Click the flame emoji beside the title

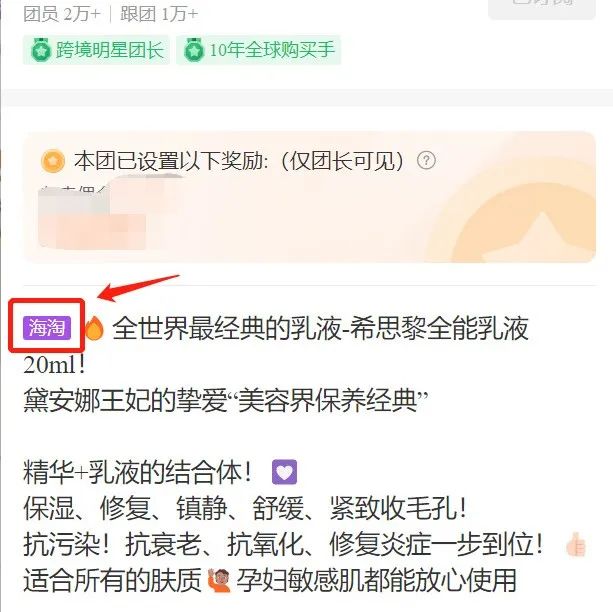click(x=94, y=327)
